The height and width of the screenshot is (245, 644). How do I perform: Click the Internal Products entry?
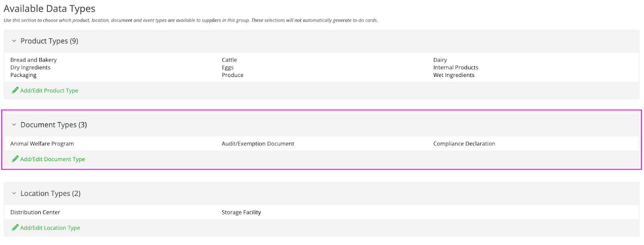point(456,68)
